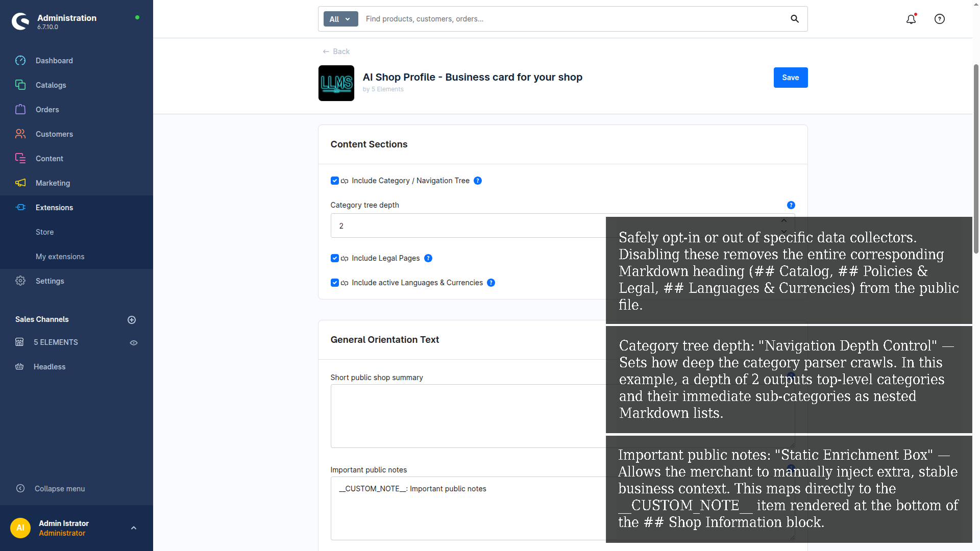Click the Extensions plug icon

point(20,208)
